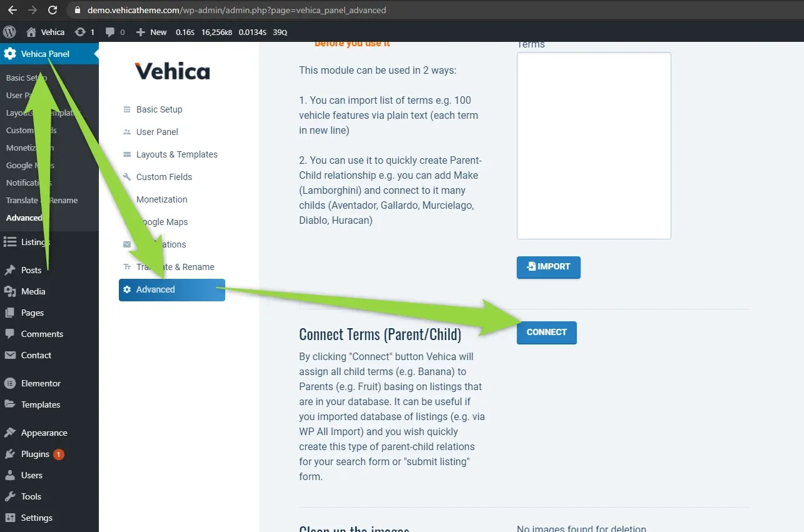Image resolution: width=804 pixels, height=532 pixels.
Task: Go back with the browser back arrow
Action: point(12,10)
